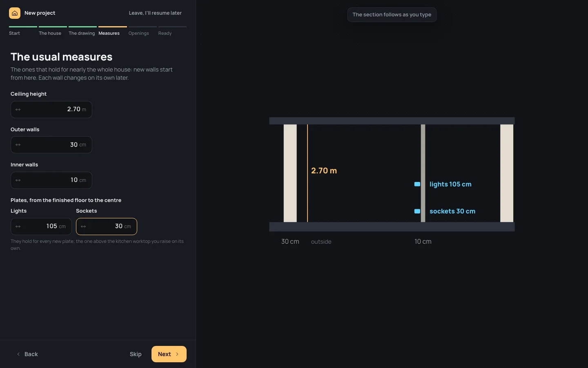588x368 pixels.
Task: Go Back to the previous step
Action: (27, 354)
